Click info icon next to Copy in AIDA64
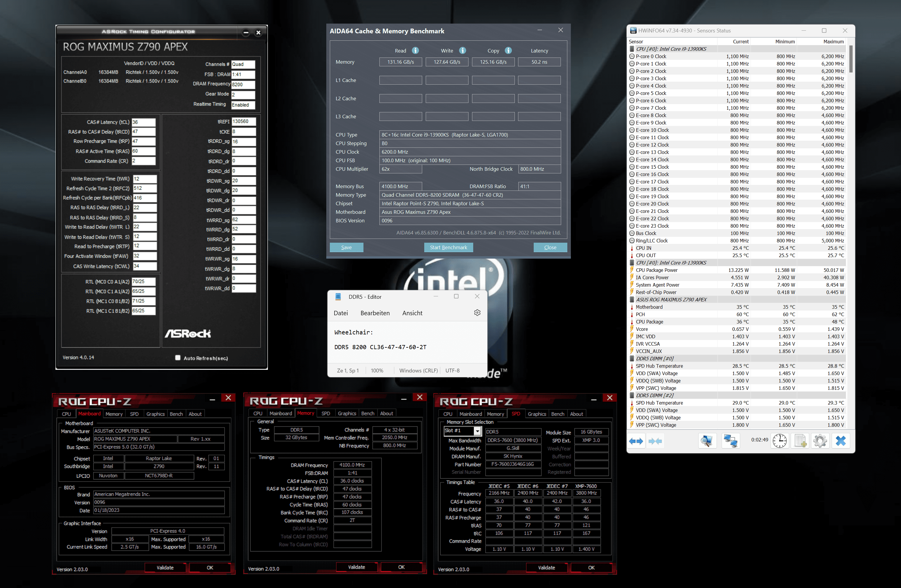The height and width of the screenshot is (588, 901). click(508, 50)
